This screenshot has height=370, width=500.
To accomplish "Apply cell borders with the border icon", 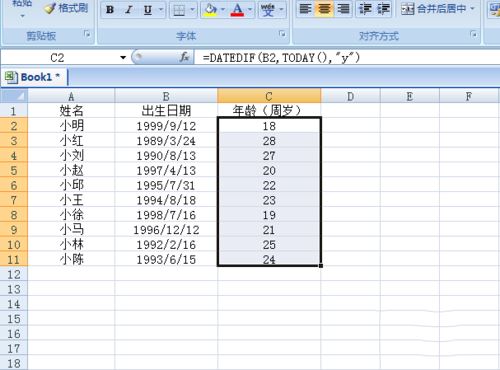I will [x=179, y=10].
